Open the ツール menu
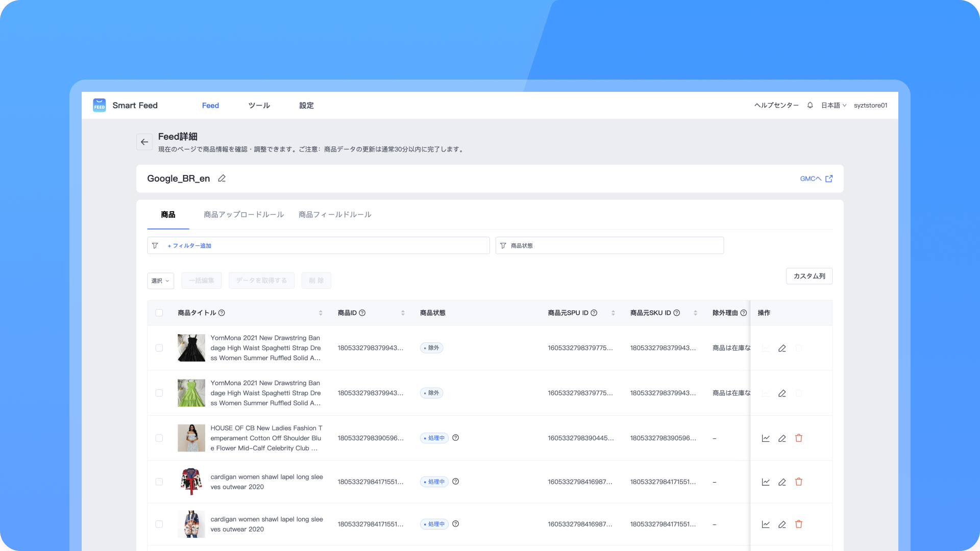This screenshot has height=551, width=980. click(259, 106)
